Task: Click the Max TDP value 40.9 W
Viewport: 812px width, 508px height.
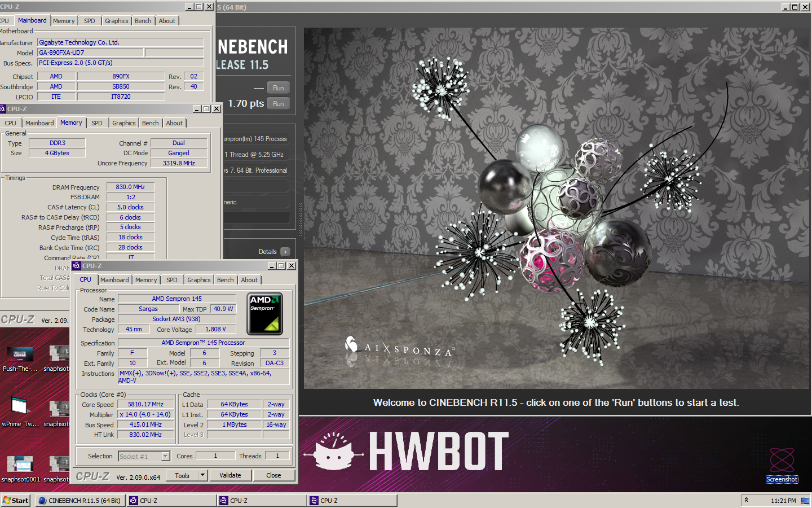Action: point(223,309)
